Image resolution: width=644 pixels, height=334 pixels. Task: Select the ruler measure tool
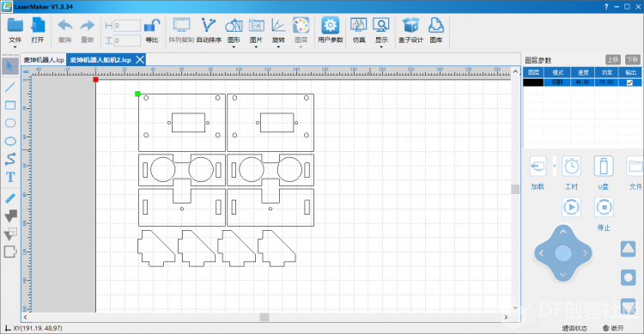click(x=10, y=198)
